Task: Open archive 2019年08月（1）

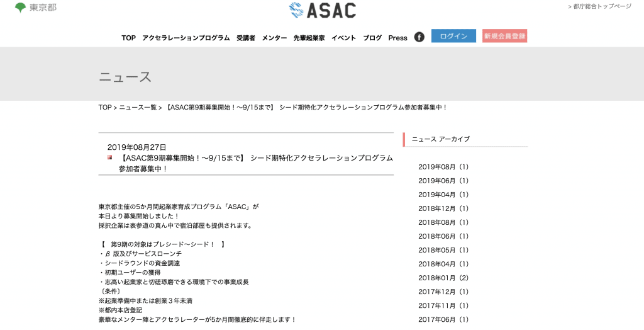Action: 443,167
